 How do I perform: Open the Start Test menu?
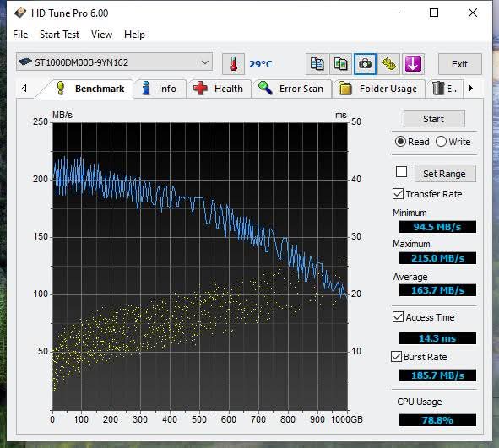[59, 35]
